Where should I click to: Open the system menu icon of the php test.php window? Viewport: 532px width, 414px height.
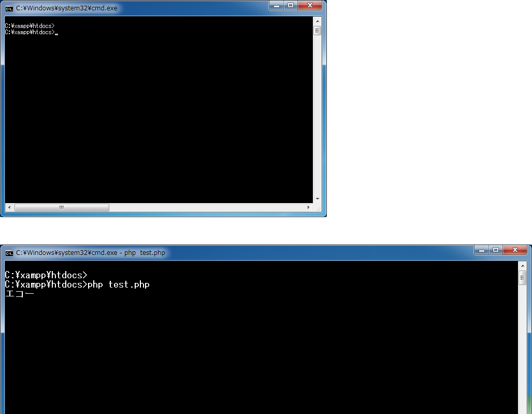tap(9, 253)
